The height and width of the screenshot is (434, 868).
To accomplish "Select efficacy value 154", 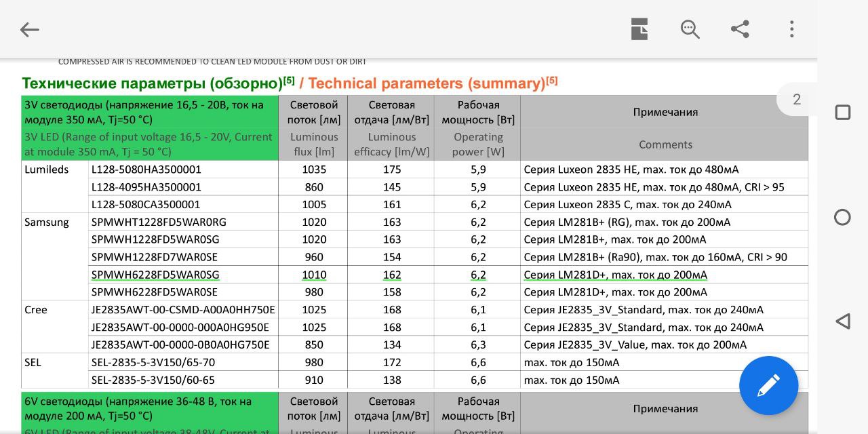I will tap(392, 257).
